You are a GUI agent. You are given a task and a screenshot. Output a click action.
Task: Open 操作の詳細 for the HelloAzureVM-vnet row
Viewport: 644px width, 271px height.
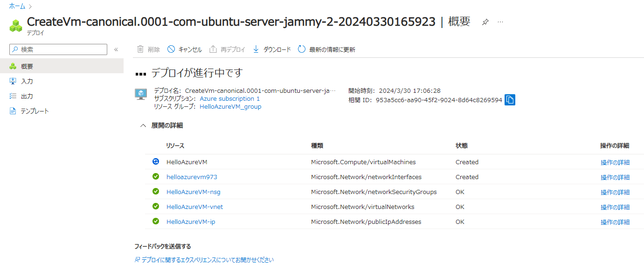point(615,207)
